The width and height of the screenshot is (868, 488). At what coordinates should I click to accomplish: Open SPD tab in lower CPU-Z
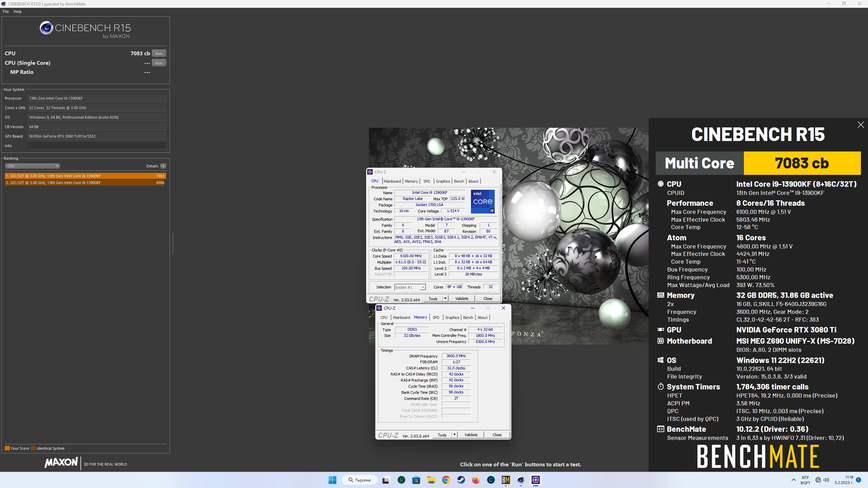pyautogui.click(x=436, y=318)
